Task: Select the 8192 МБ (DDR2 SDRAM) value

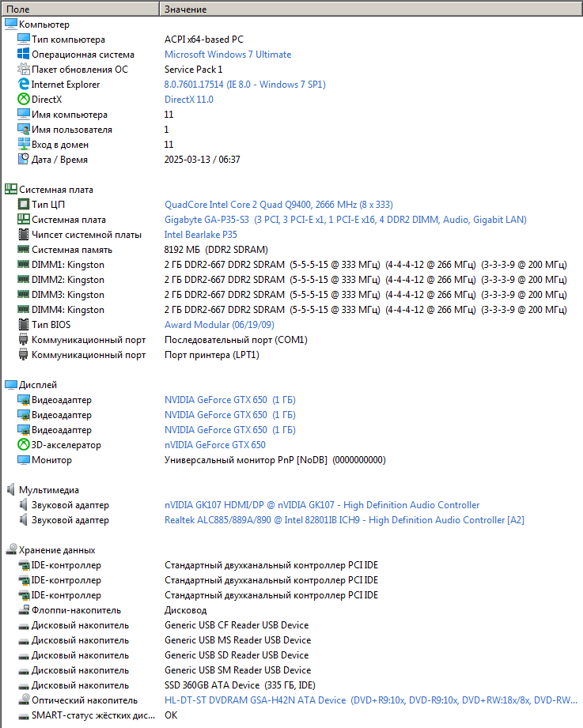Action: 216,249
